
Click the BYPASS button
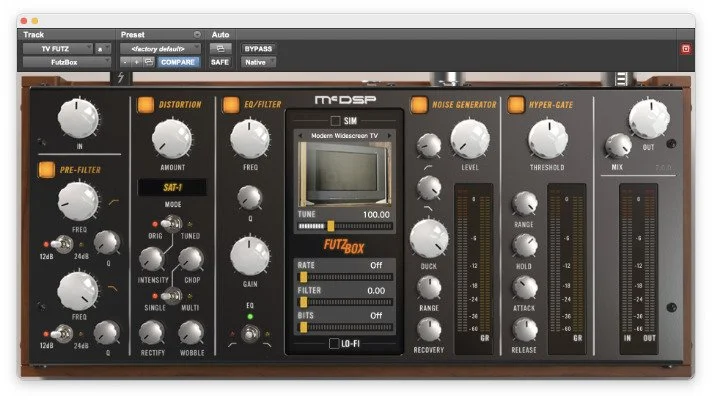(x=258, y=49)
